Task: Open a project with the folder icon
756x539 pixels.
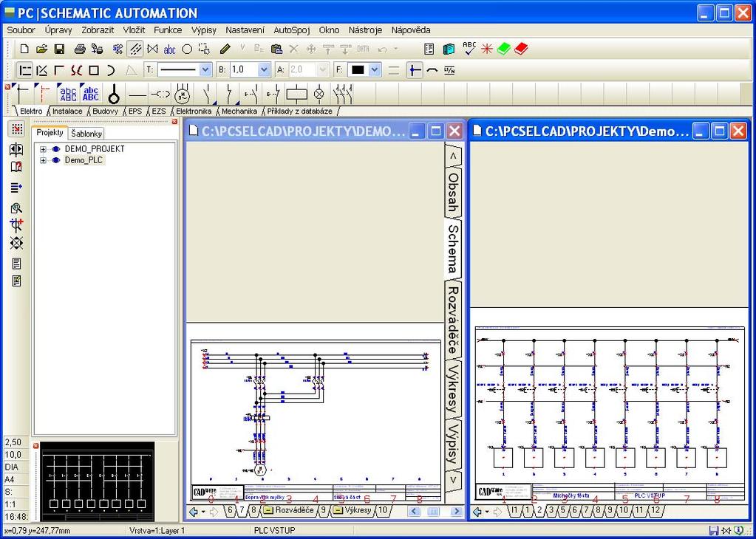Action: coord(42,49)
